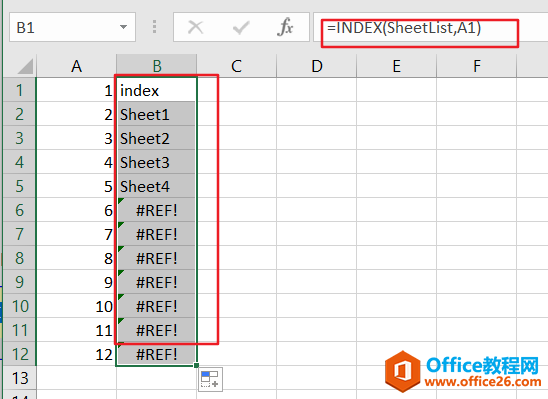Click the Name Box showing B1

tap(72, 27)
